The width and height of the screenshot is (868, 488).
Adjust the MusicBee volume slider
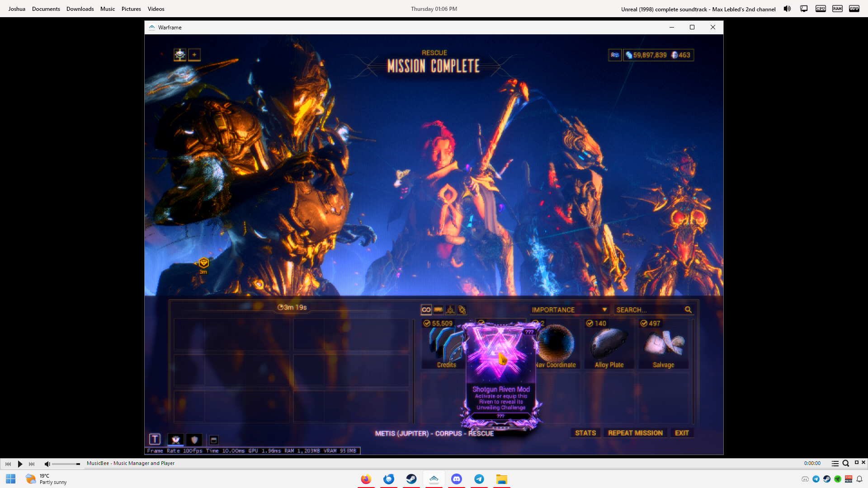tap(66, 464)
